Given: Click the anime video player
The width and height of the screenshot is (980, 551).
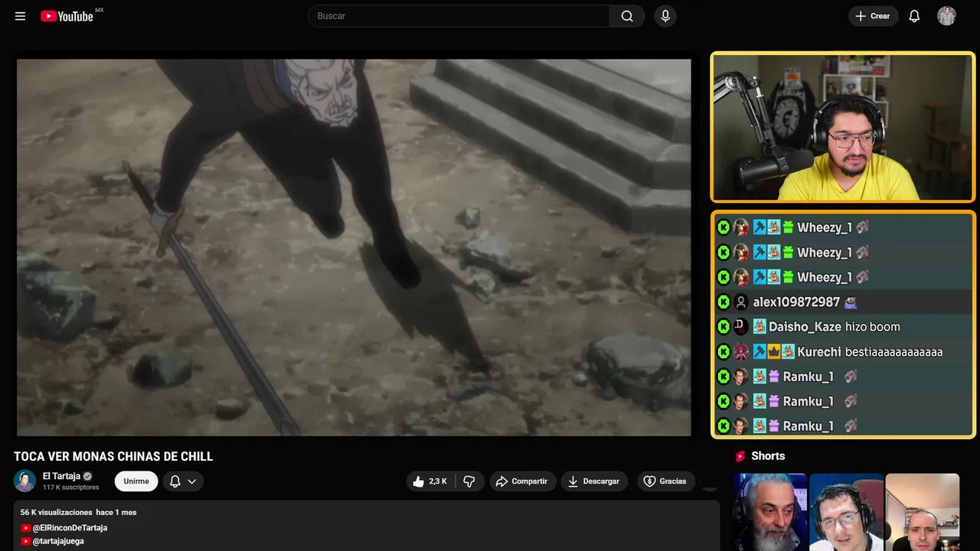Looking at the screenshot, I should (354, 247).
